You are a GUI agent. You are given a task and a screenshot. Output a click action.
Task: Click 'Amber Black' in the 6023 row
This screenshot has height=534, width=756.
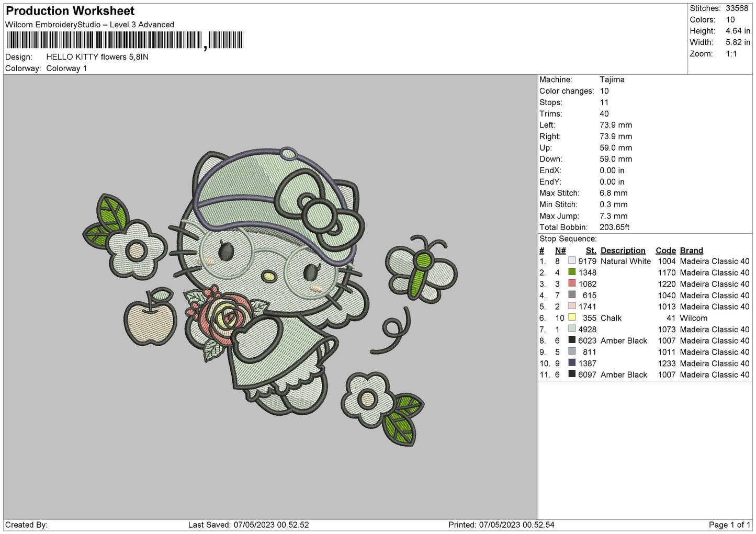tap(624, 341)
